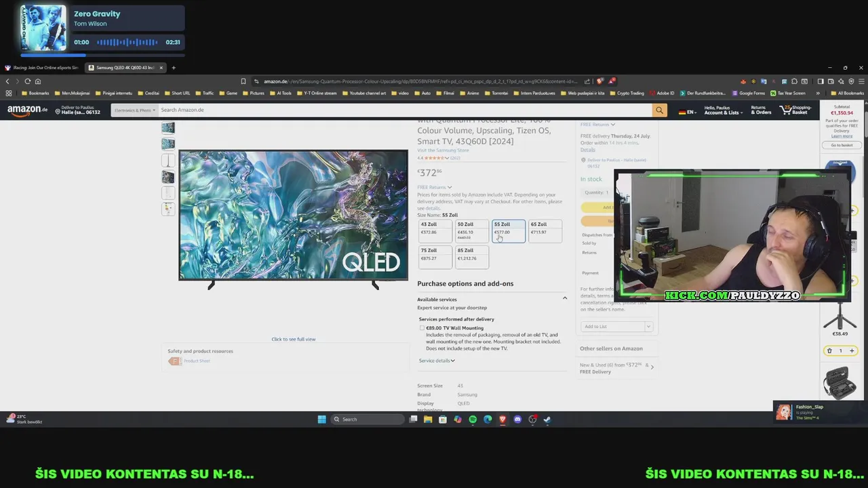Open Task View on the taskbar
868x488 pixels.
pyautogui.click(x=413, y=419)
